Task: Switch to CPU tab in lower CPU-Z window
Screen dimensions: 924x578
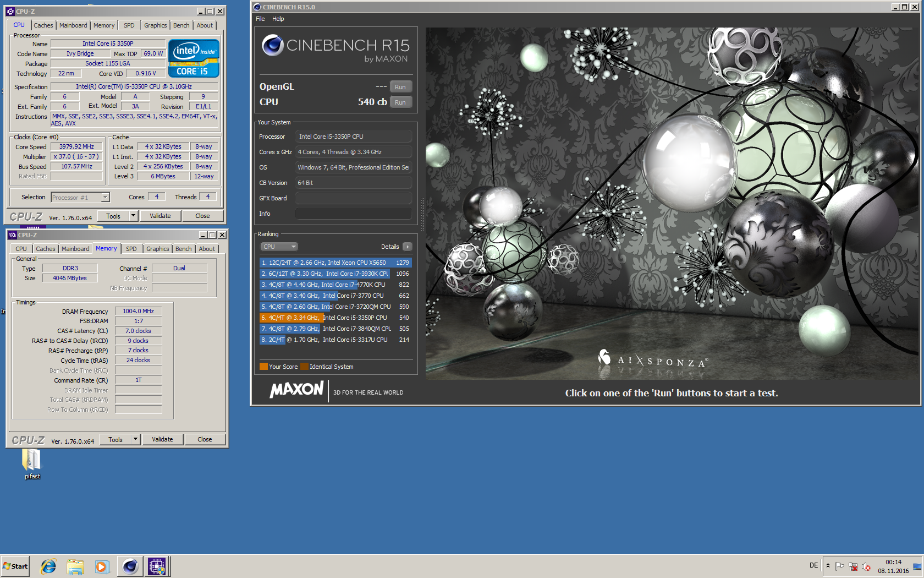Action: [21, 249]
